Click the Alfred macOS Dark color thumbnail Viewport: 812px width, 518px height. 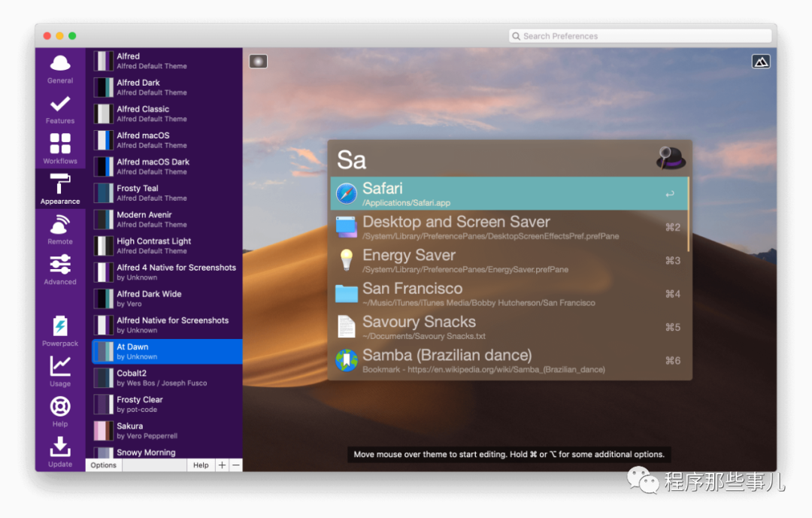(x=103, y=167)
